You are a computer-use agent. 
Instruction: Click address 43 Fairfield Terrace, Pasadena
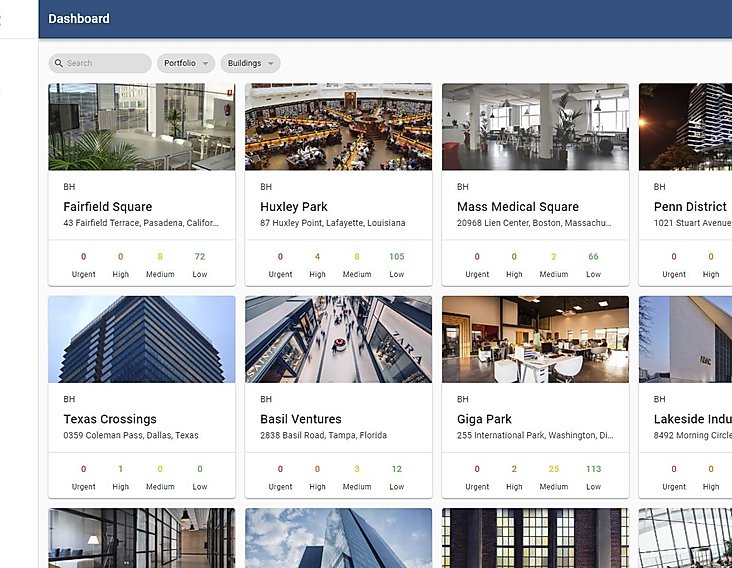tap(141, 223)
